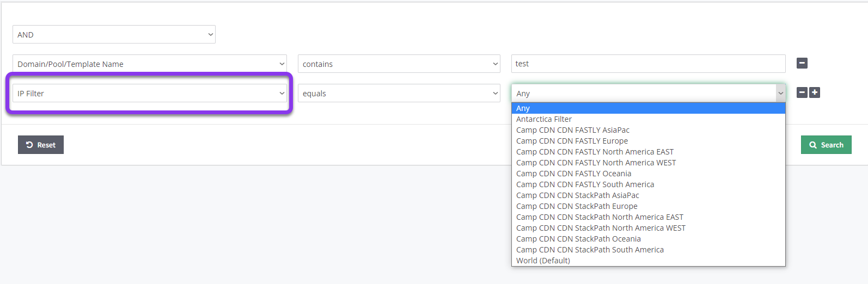Open the Domain/Pool/Template Name field dropdown
Viewport: 868px width, 284px height.
[150, 64]
